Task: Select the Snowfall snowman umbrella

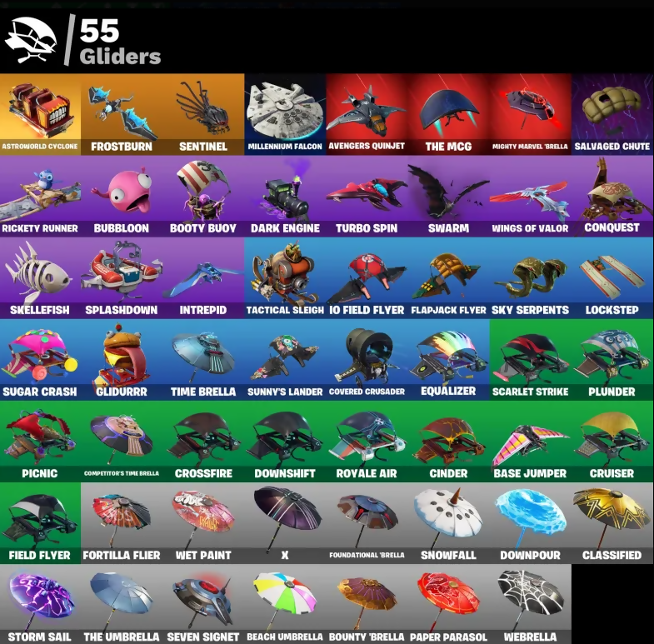Action: (x=448, y=523)
